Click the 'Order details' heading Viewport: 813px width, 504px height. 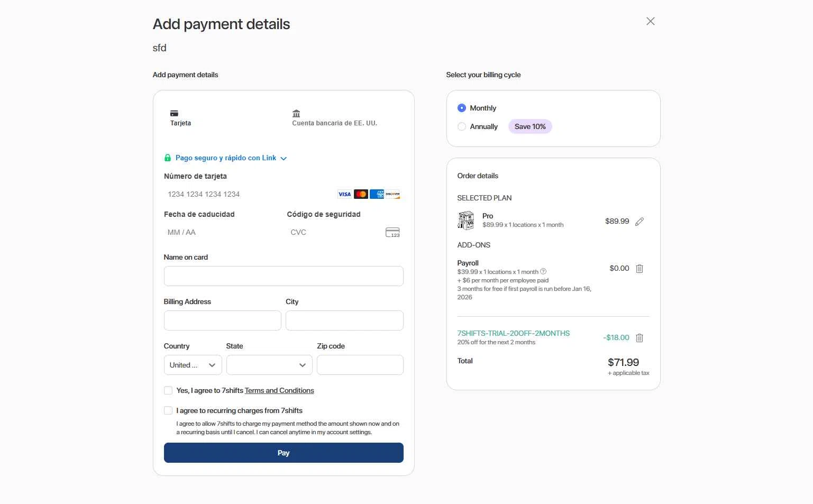[x=478, y=176]
